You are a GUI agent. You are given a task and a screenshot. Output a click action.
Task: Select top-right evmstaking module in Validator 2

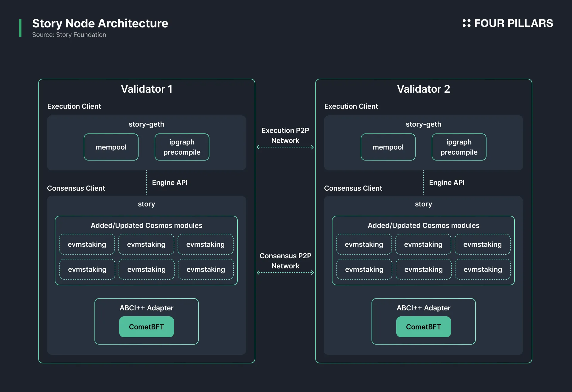tap(483, 244)
